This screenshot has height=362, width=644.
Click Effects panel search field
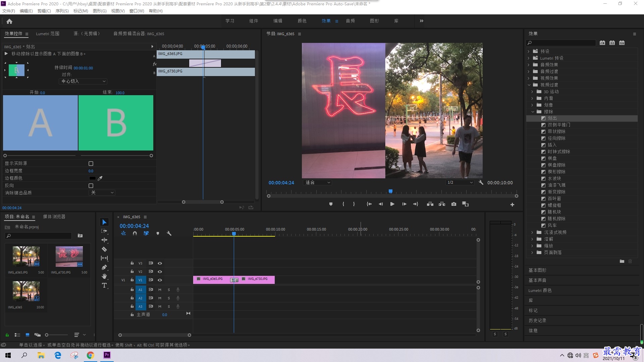[561, 43]
